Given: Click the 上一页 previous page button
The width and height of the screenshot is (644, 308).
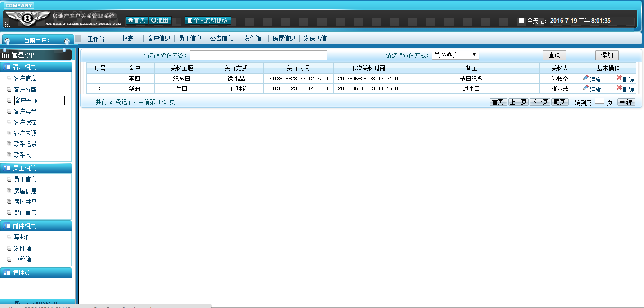Looking at the screenshot, I should (518, 102).
